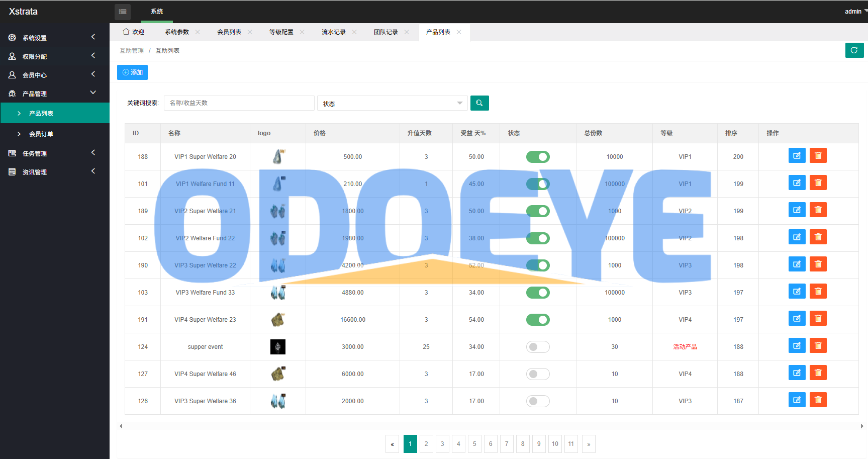Edit the supper event product
Viewport: 868px width, 459px height.
click(x=797, y=346)
